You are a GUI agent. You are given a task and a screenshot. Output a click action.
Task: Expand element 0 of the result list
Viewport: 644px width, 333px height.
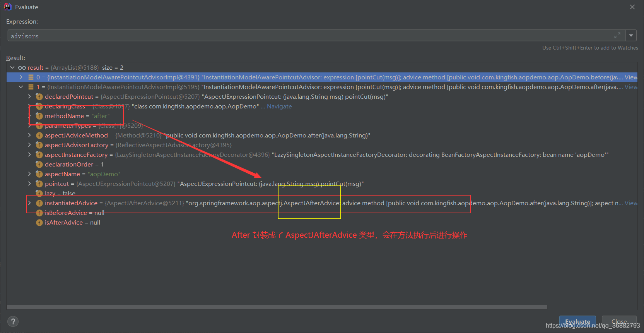tap(21, 77)
